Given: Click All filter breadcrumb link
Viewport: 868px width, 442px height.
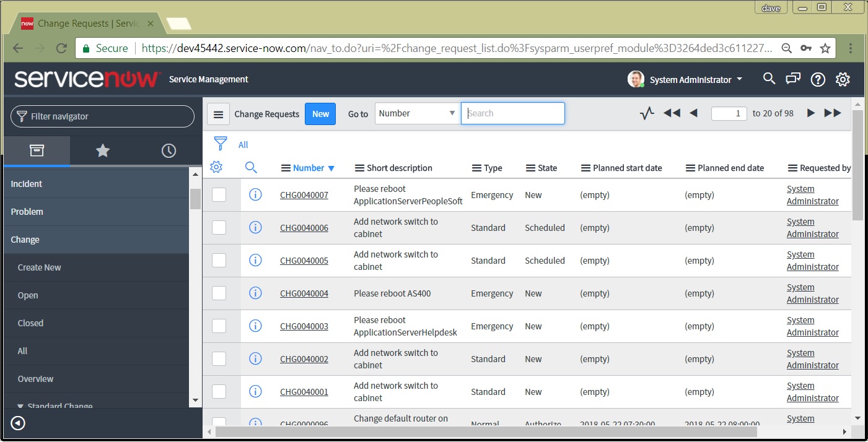Looking at the screenshot, I should click(x=243, y=145).
